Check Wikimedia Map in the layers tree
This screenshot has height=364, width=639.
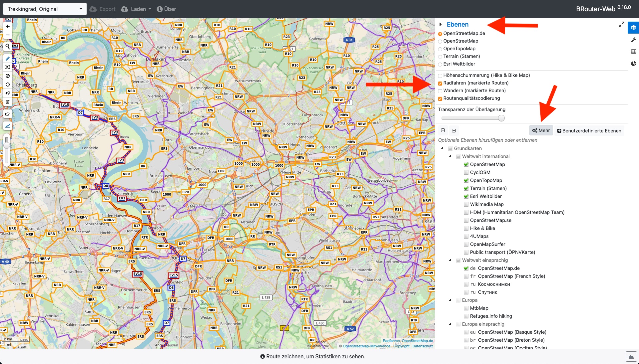click(x=466, y=204)
